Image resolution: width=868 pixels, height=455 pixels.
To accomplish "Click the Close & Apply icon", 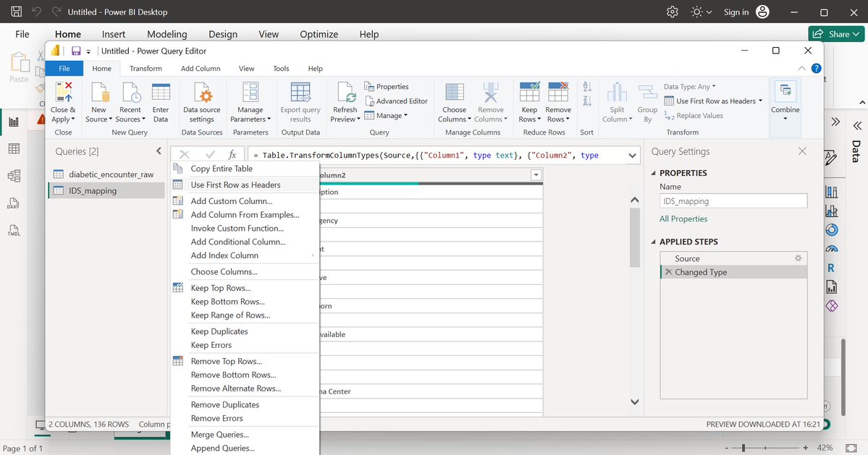I will (63, 93).
